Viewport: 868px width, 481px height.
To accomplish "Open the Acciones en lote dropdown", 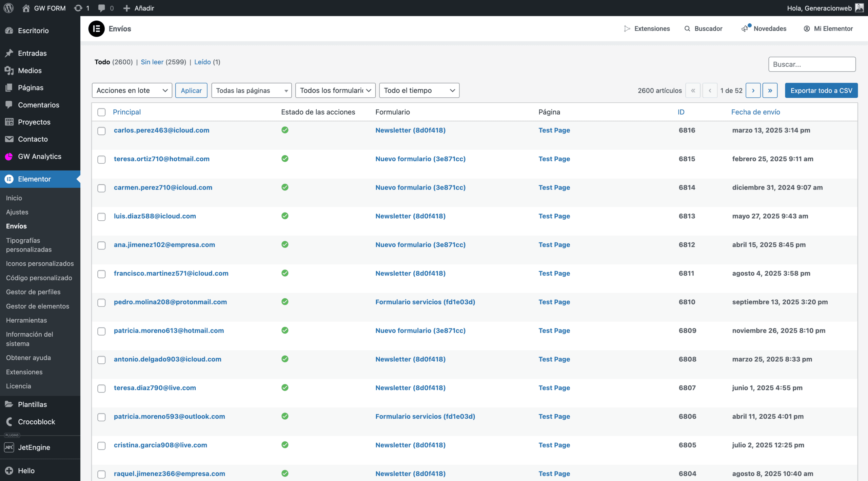I will pyautogui.click(x=132, y=91).
